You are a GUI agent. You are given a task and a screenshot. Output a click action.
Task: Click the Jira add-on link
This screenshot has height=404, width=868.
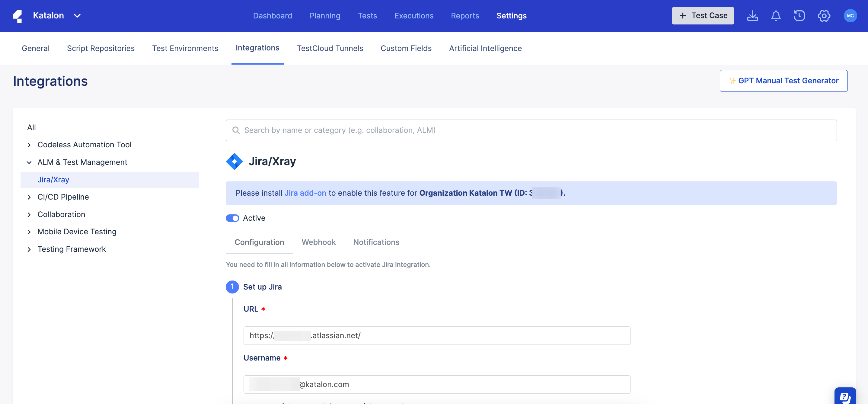coord(305,193)
